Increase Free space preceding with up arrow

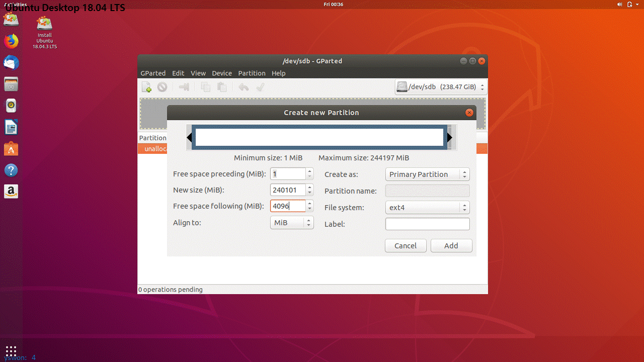(310, 171)
